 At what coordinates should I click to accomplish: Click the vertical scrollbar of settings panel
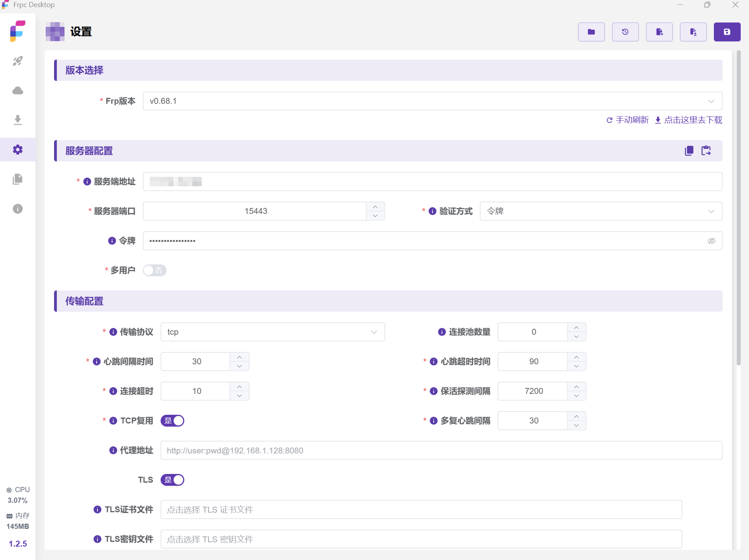point(738,208)
